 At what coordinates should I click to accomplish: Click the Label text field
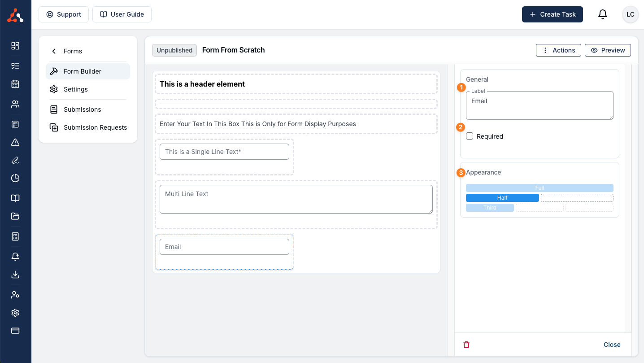(540, 105)
